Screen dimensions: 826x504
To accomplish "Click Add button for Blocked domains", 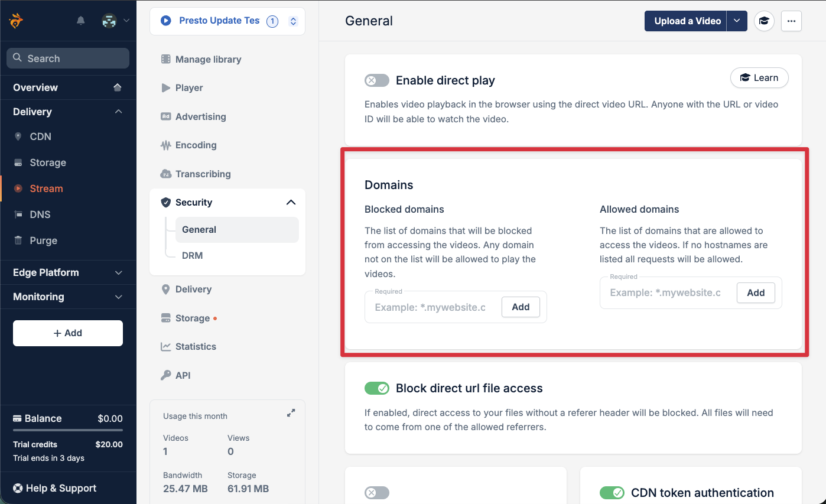I will click(x=521, y=307).
